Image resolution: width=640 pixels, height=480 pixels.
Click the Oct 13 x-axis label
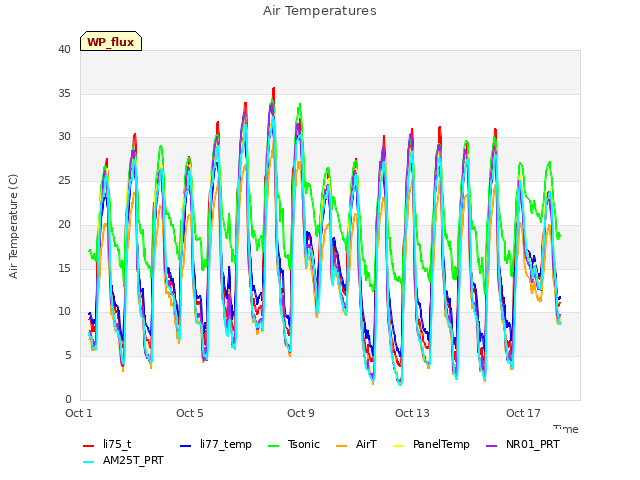click(412, 413)
